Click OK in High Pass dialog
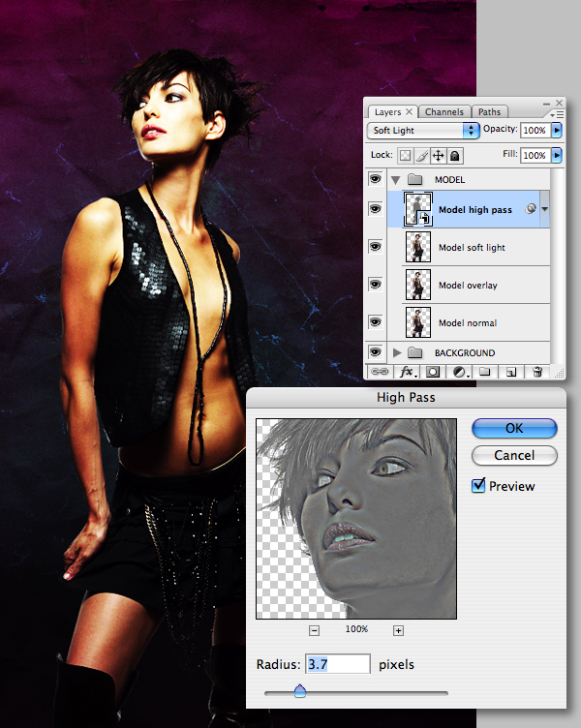 click(x=514, y=428)
